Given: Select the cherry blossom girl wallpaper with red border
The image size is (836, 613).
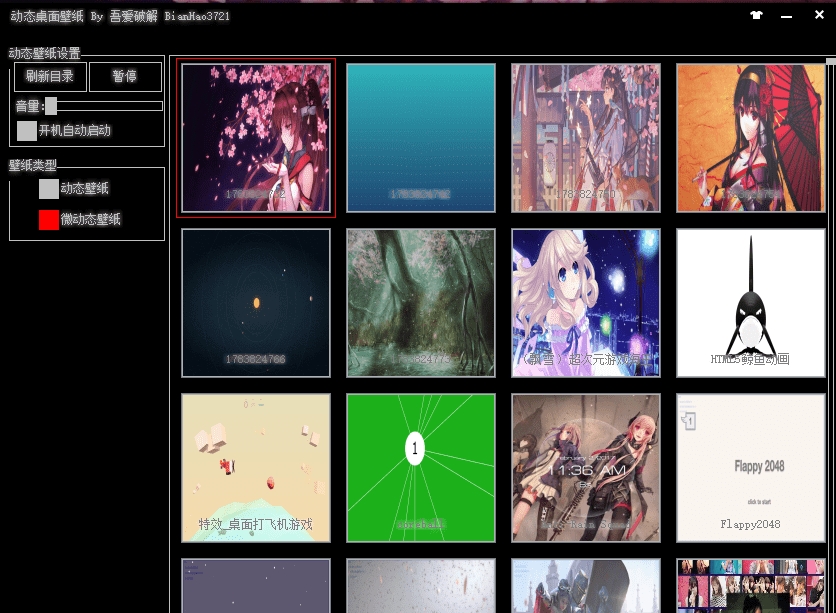Looking at the screenshot, I should point(256,138).
